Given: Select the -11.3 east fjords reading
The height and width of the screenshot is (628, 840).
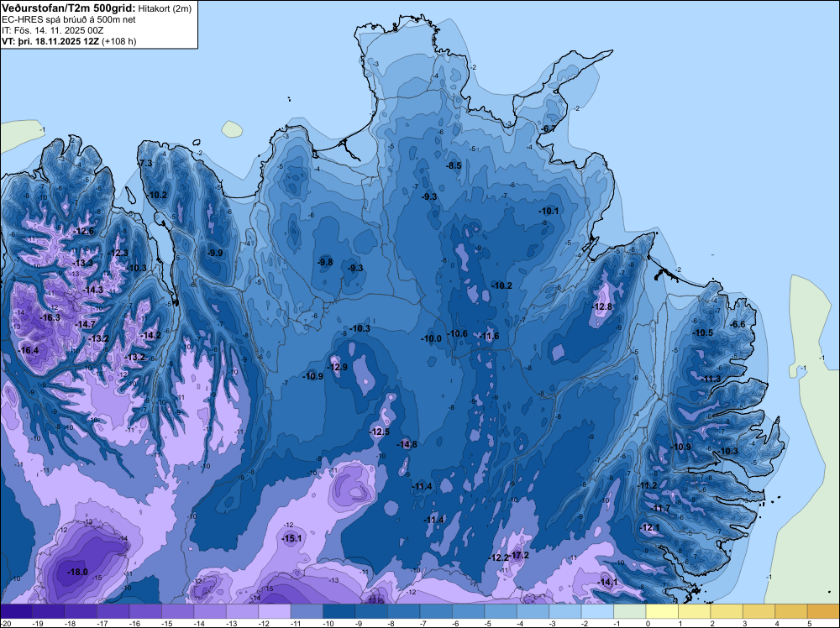Looking at the screenshot, I should (711, 379).
